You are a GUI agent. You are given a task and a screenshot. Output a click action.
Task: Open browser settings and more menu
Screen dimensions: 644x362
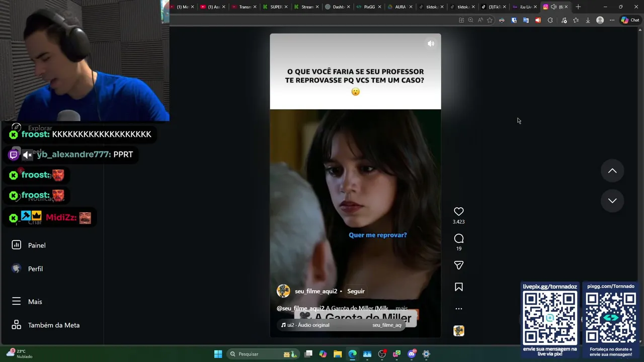[x=612, y=20]
